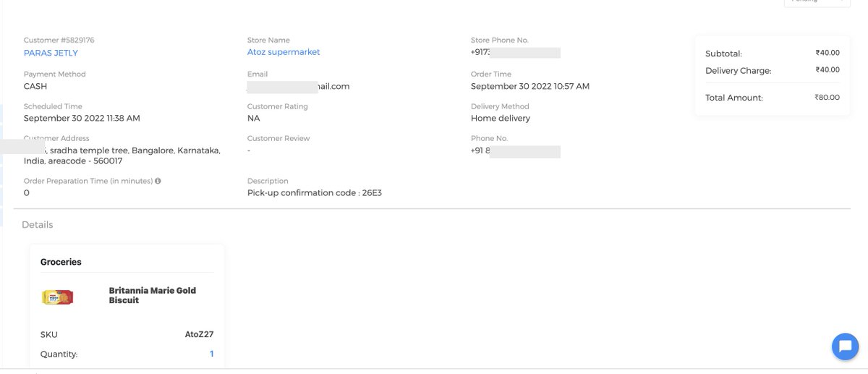Screen dimensions: 868x374
Task: Select the redacted email ending in mail.com
Action: coord(298,86)
